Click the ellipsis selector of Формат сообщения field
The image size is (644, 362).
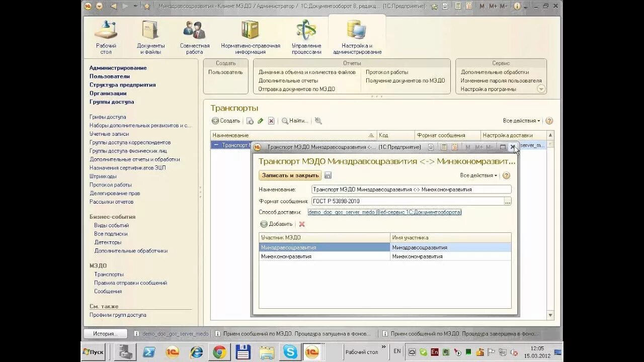[508, 201]
